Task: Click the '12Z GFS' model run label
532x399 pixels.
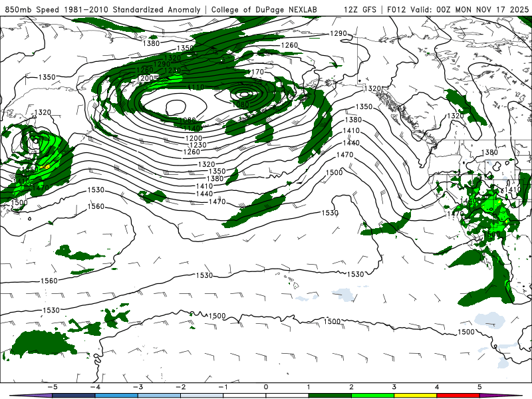Action: (x=360, y=9)
